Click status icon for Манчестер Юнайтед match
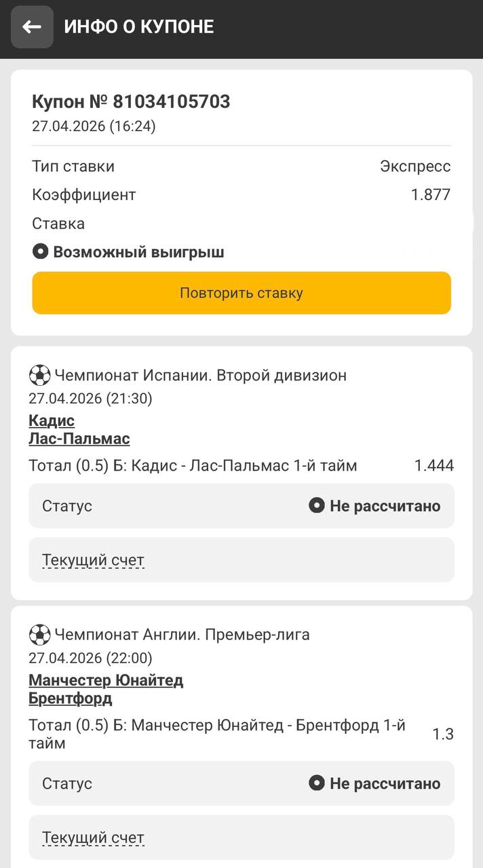Image resolution: width=483 pixels, height=868 pixels. 316,783
